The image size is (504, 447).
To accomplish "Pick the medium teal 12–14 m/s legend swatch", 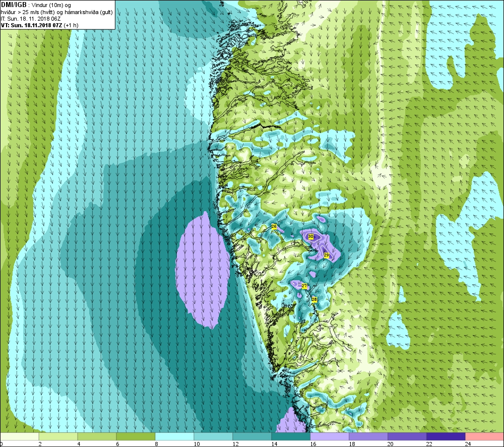I will tap(252, 436).
